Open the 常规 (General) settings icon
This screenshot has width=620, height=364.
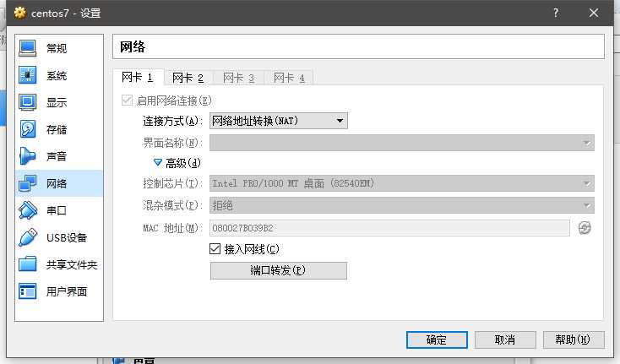(x=27, y=48)
